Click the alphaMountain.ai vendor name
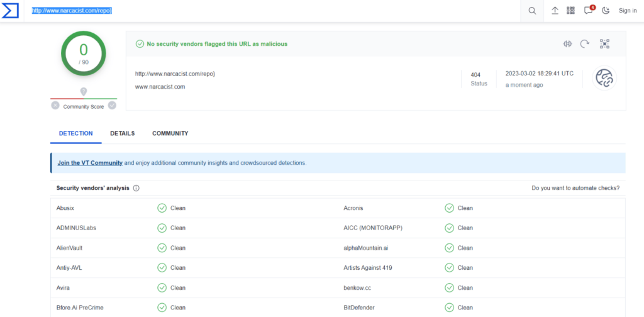 coord(365,248)
